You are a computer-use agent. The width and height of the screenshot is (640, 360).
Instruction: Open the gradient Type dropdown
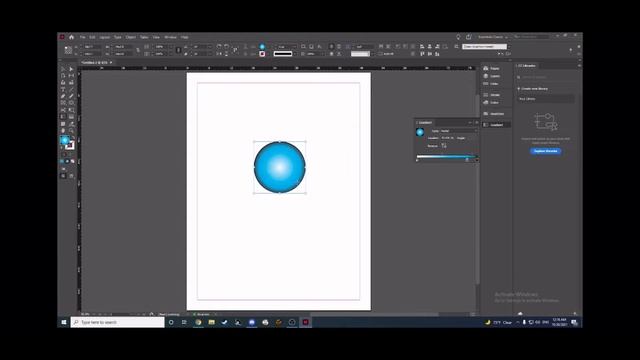(458, 131)
